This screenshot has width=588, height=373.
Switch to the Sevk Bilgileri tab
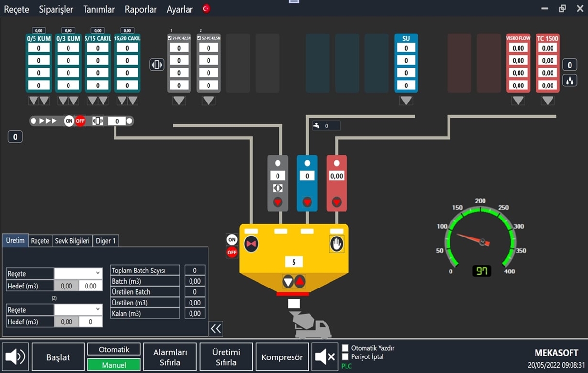tap(73, 240)
